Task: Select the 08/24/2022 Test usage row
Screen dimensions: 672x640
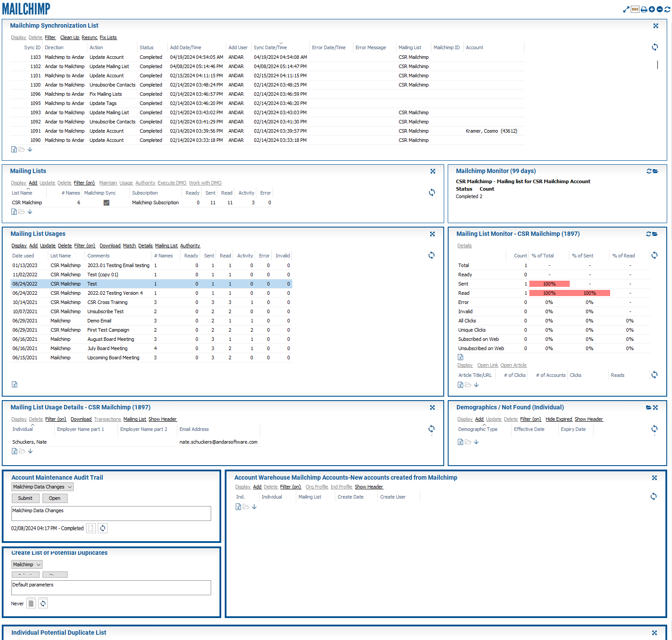Action: click(x=151, y=284)
